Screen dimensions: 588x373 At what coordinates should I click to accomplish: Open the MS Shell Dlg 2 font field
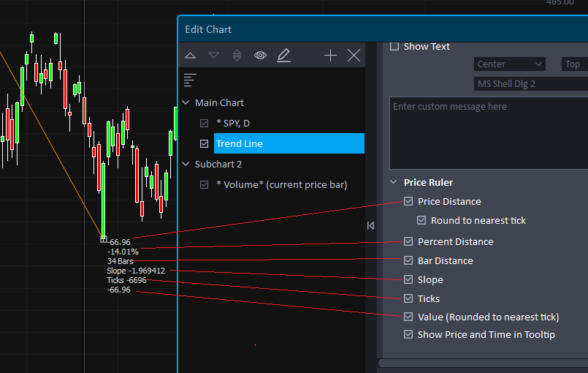(531, 84)
